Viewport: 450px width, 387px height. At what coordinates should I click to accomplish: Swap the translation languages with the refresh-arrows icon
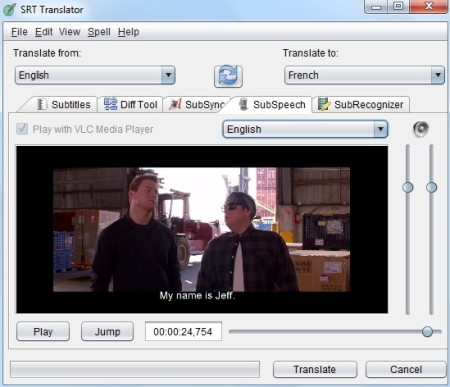(x=228, y=76)
